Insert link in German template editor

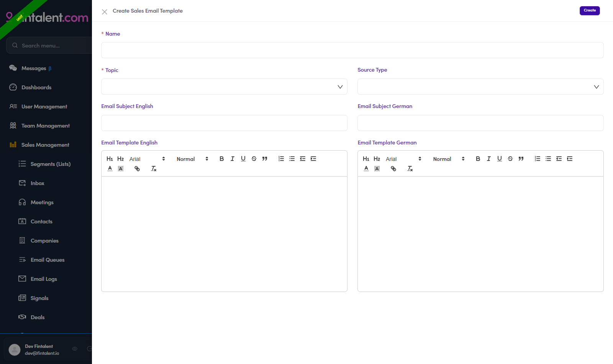(393, 169)
